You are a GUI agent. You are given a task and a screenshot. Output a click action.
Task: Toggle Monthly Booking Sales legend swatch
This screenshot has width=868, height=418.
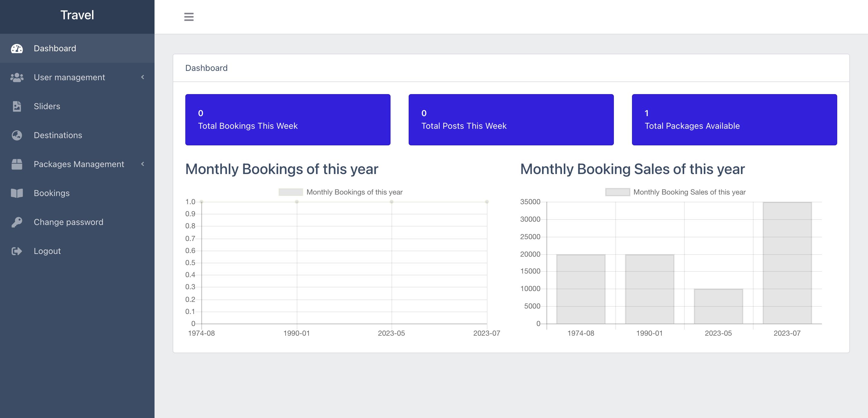[x=617, y=192]
